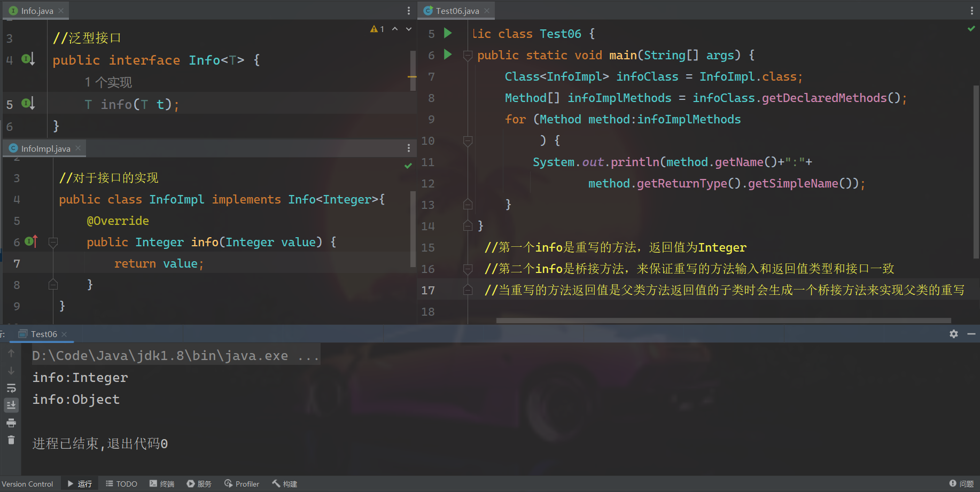Viewport: 980px width, 492px height.
Task: Click 'return value;' in InfoImpl.java
Action: point(159,263)
